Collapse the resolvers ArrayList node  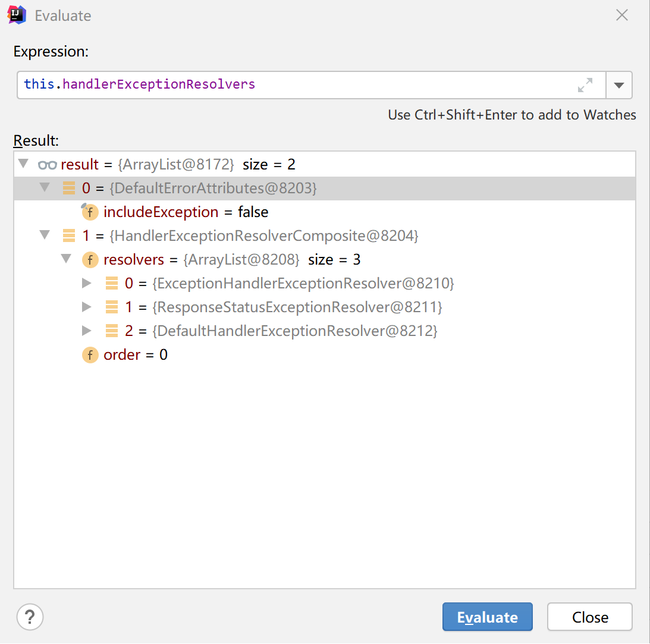(66, 259)
